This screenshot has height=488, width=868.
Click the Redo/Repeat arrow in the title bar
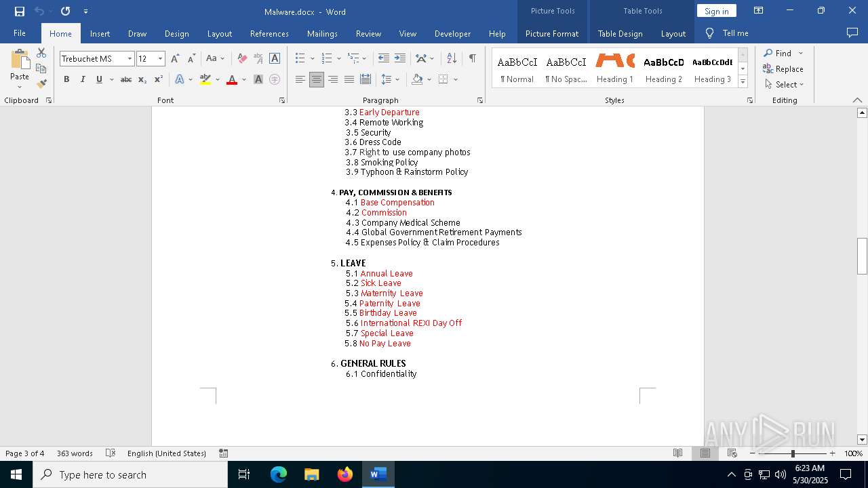(65, 12)
